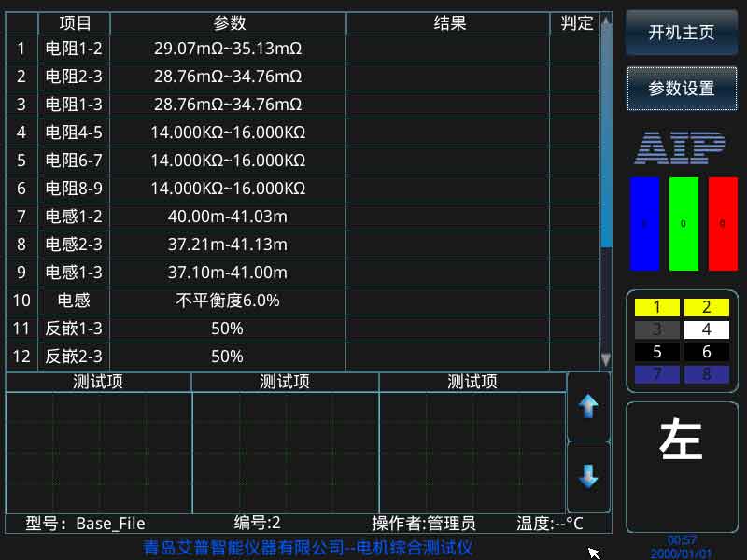
Task: Select channel 1 in the channel grid
Action: (x=657, y=308)
